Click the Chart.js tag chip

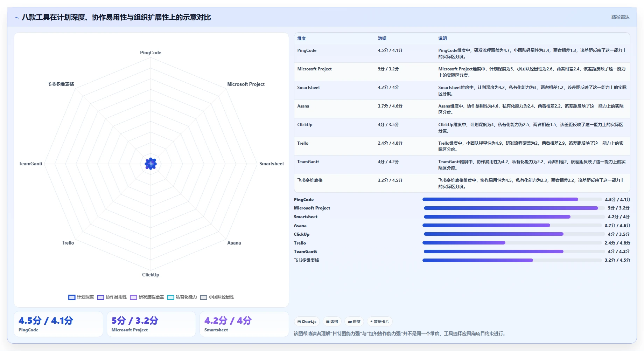[307, 322]
